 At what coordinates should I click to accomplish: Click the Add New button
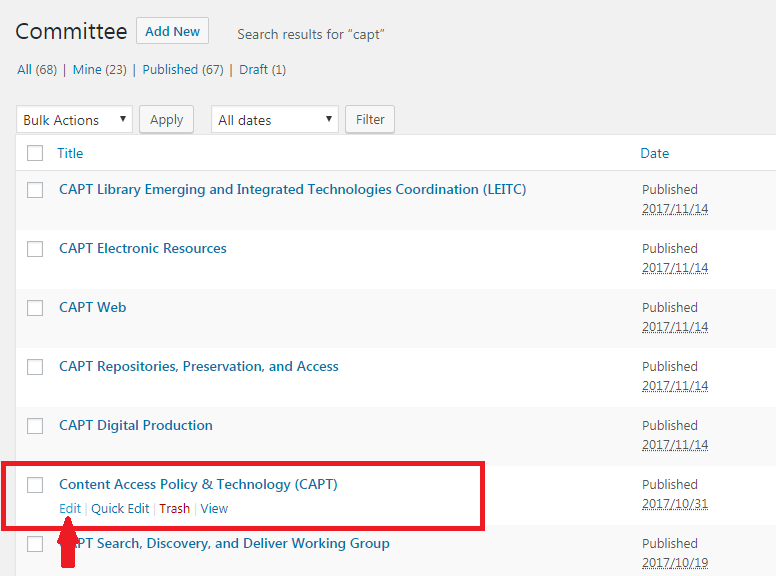172,31
